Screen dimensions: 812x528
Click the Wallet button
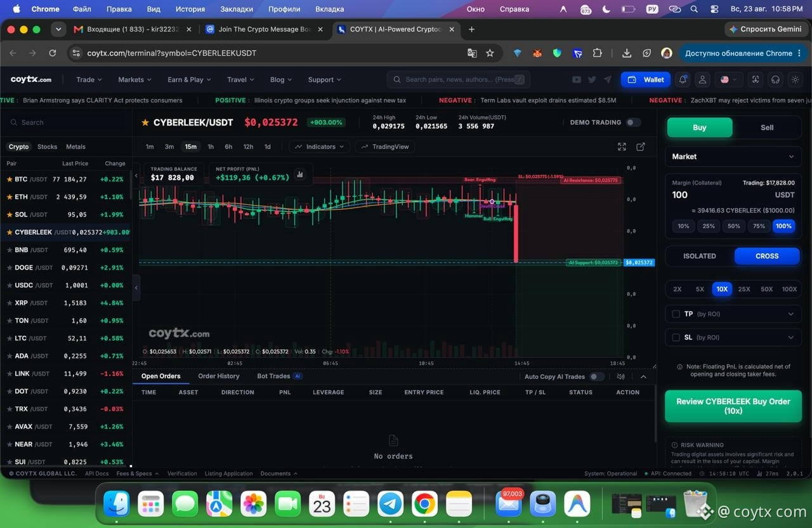[646, 79]
